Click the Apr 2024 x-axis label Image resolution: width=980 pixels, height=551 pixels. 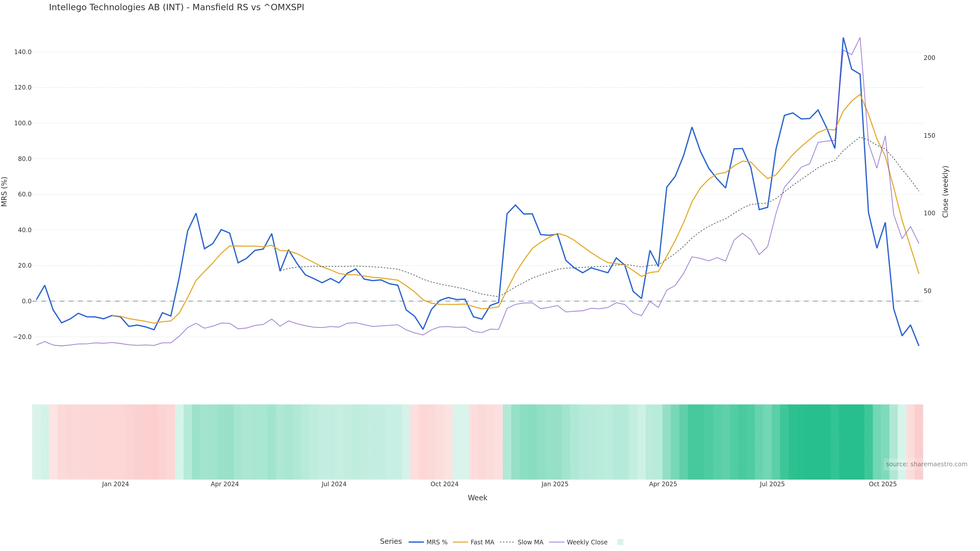pyautogui.click(x=225, y=484)
